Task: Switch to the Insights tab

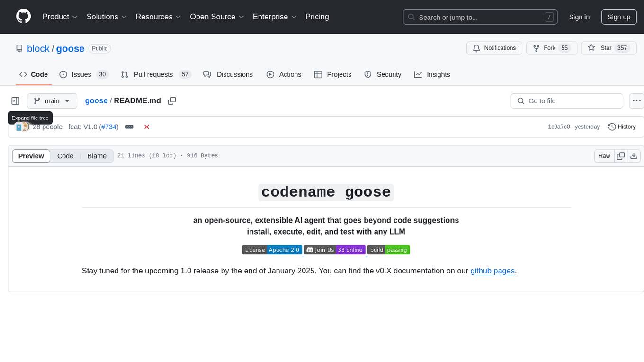Action: coord(432,74)
